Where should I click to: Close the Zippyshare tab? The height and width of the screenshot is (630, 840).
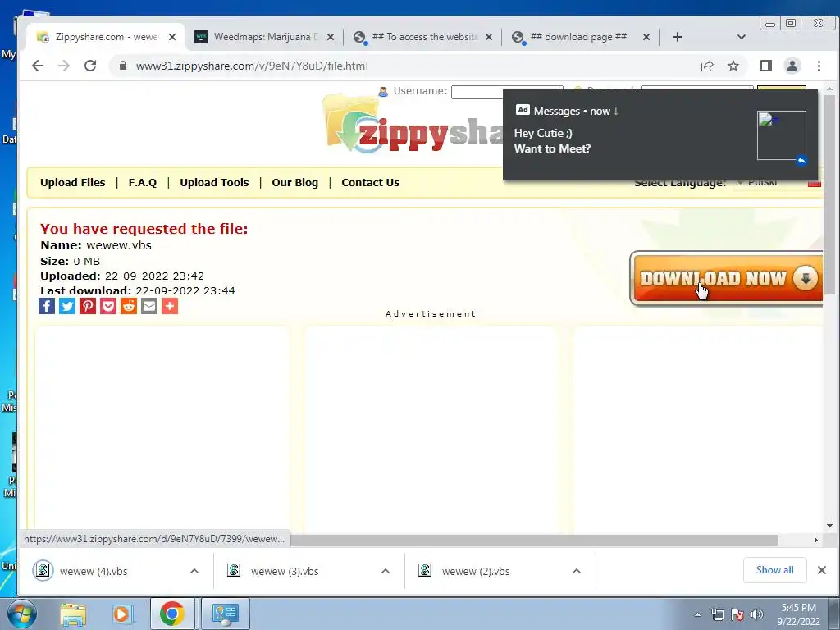[x=172, y=37]
